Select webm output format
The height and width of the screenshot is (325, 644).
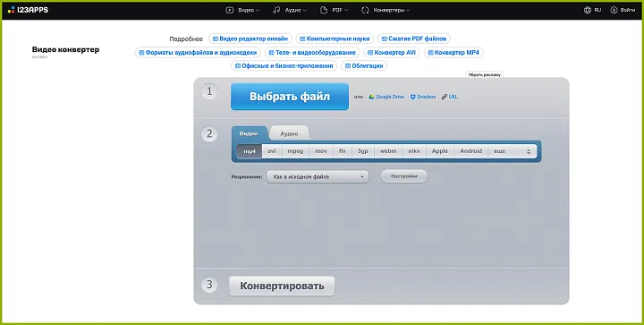point(388,151)
